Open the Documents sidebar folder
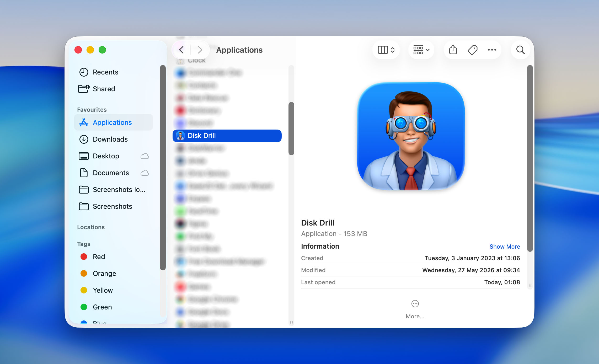The height and width of the screenshot is (364, 599). [113, 173]
